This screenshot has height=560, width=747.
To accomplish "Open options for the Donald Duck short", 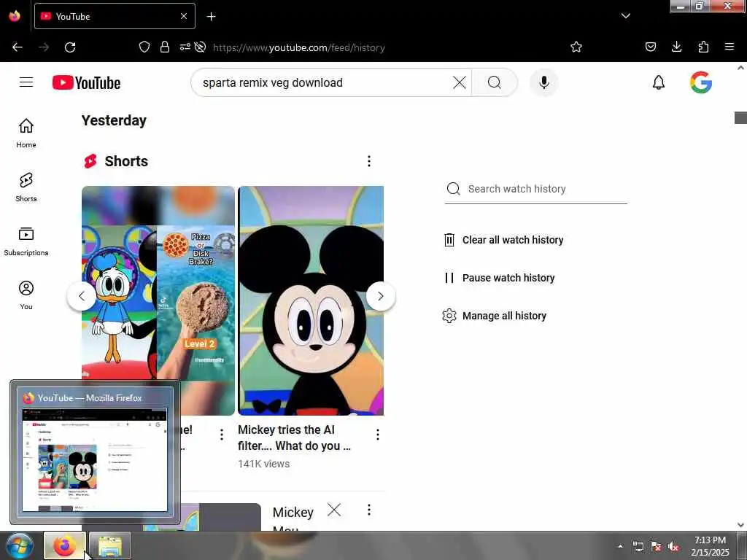I will [222, 435].
